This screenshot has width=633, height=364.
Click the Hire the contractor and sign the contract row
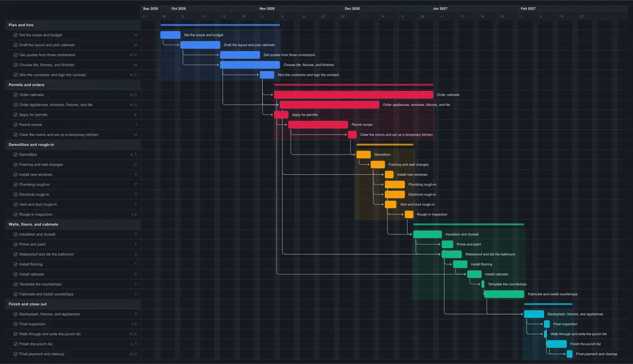point(73,75)
